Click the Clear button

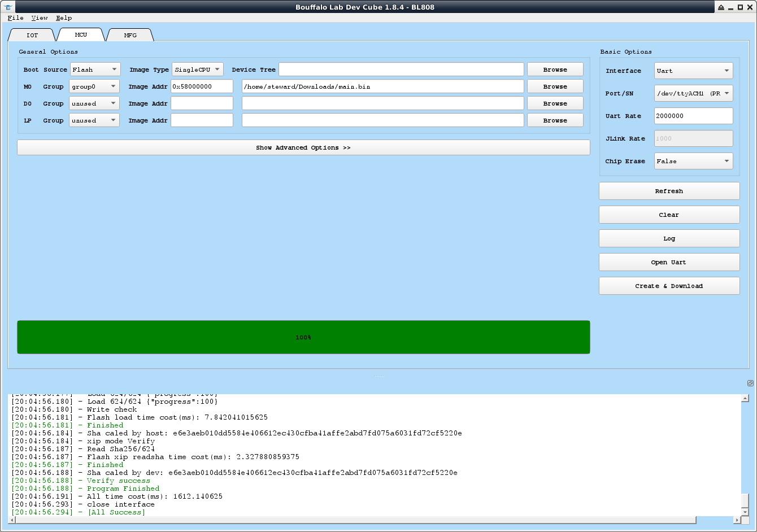click(669, 215)
